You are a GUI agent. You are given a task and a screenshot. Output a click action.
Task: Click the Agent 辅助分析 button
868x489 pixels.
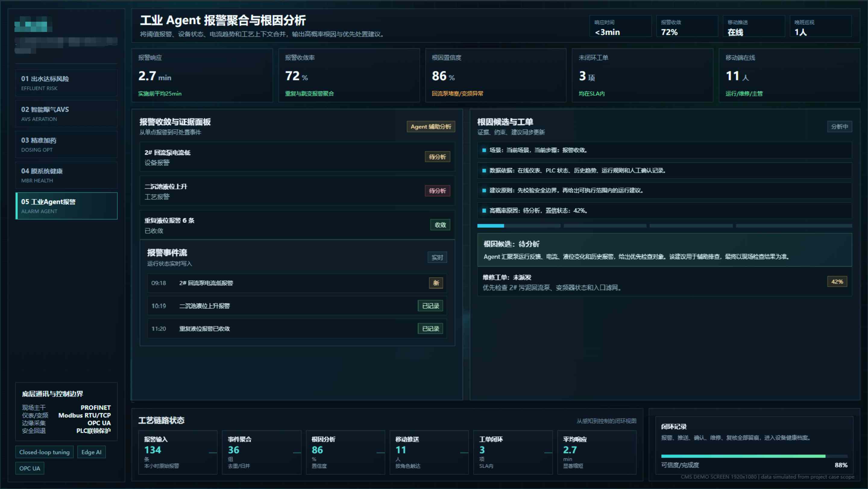(x=431, y=126)
